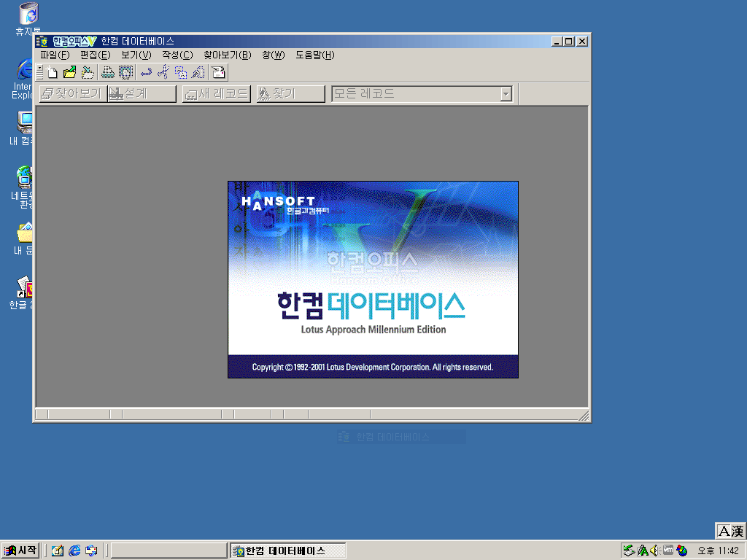Open the 도움말(H) menu
The width and height of the screenshot is (747, 560).
click(315, 55)
